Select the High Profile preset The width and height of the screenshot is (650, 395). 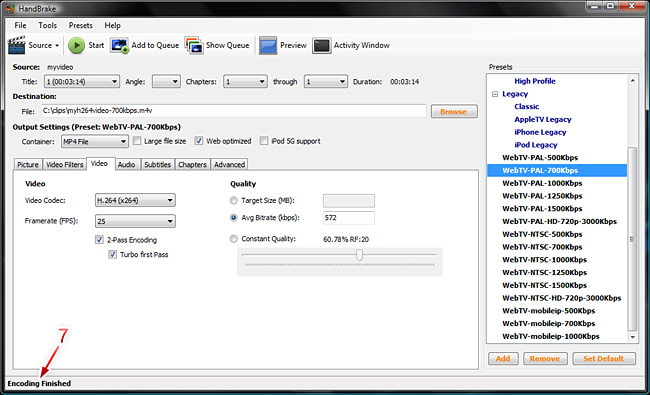click(535, 81)
